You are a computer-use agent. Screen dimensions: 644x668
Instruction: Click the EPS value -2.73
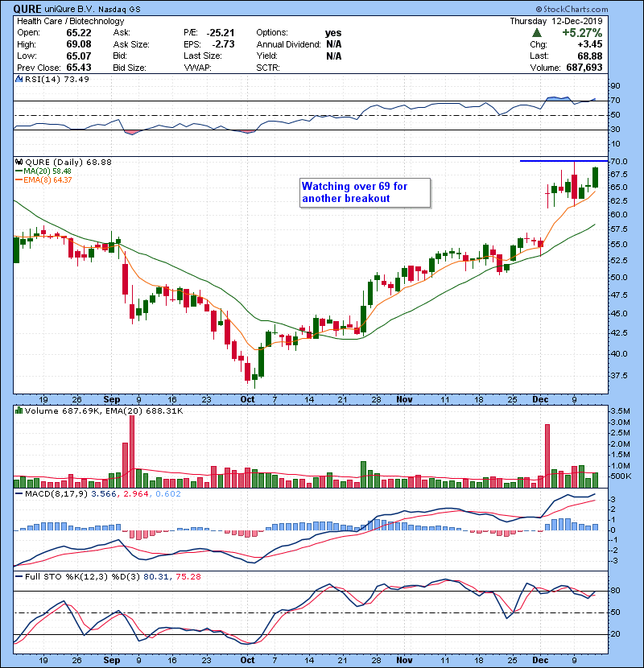223,44
